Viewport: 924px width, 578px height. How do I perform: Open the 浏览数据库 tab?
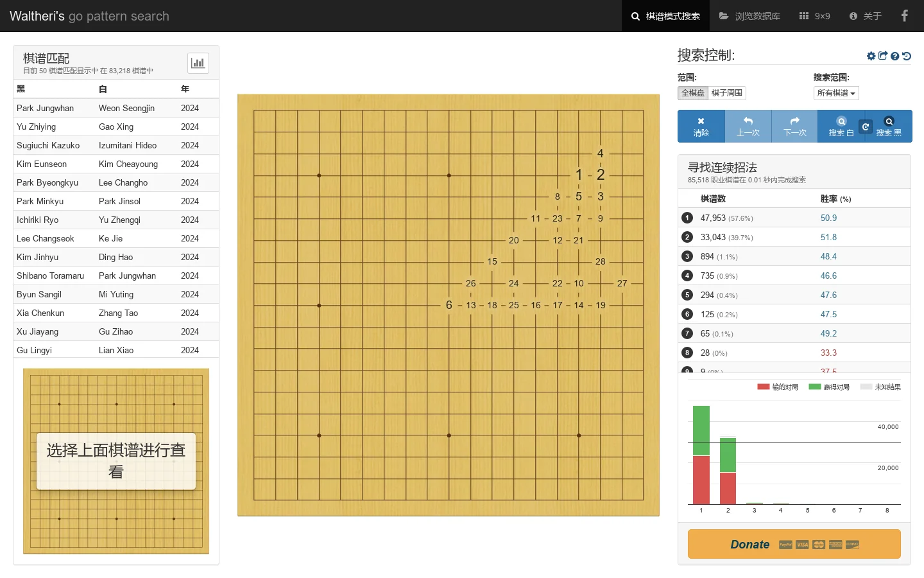(749, 16)
